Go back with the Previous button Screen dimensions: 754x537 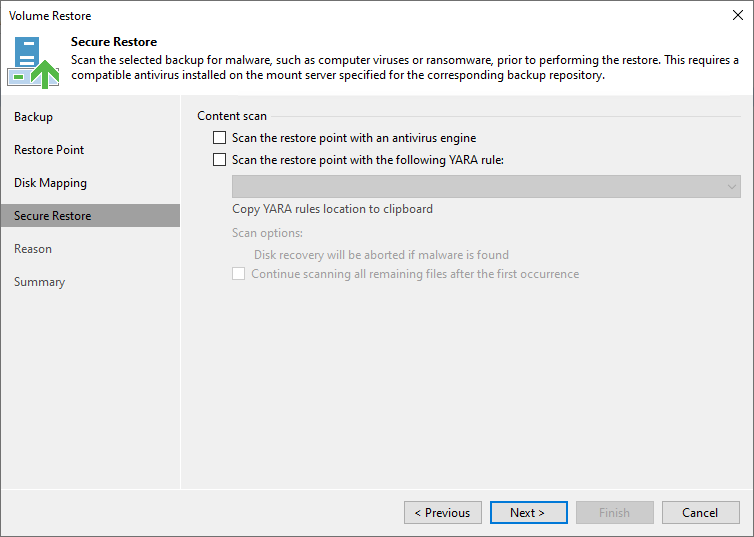click(x=442, y=513)
